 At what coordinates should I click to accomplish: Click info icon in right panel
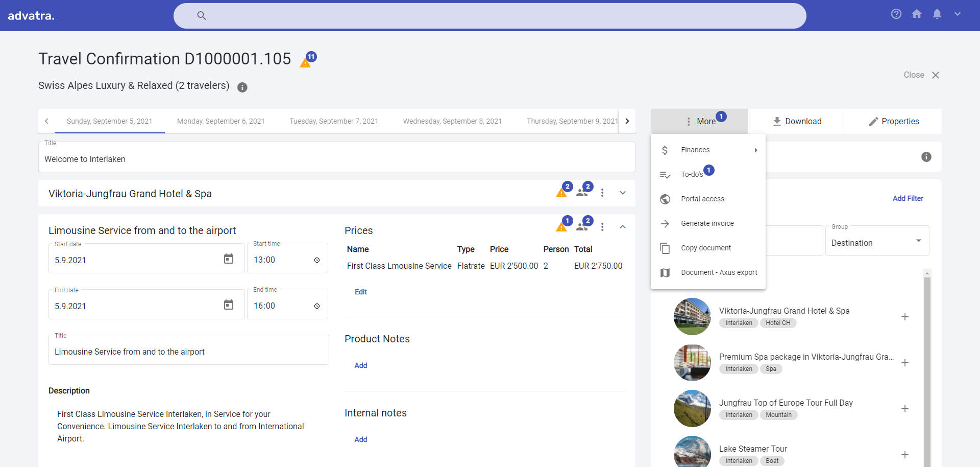[x=926, y=157]
